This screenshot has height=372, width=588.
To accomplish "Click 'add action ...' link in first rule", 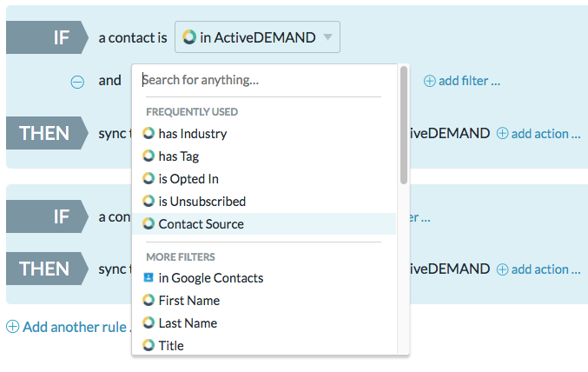I will (x=545, y=133).
